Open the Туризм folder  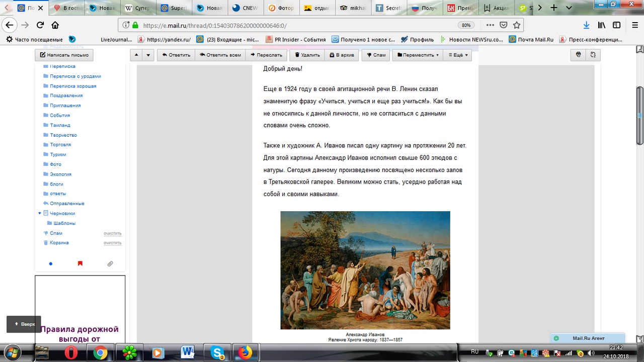pyautogui.click(x=58, y=154)
